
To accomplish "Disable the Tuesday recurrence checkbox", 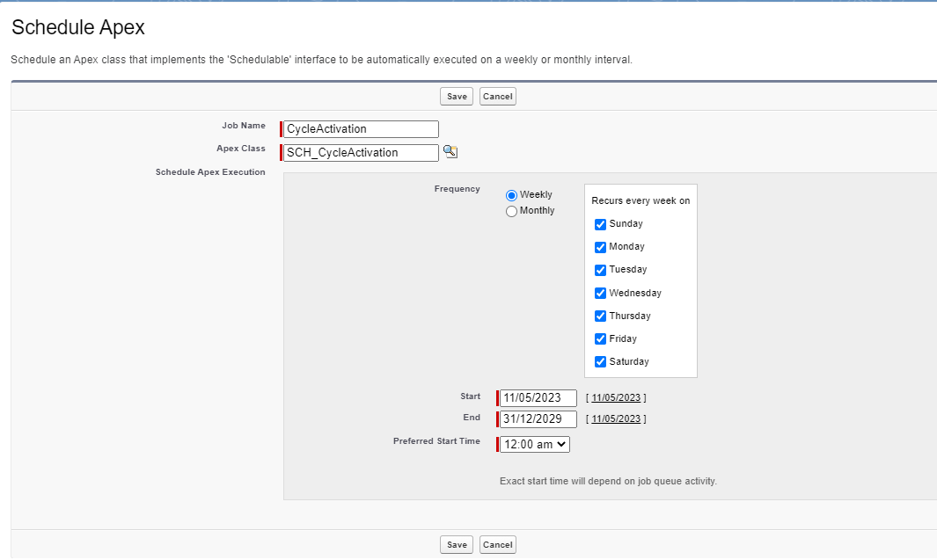I will click(x=601, y=270).
